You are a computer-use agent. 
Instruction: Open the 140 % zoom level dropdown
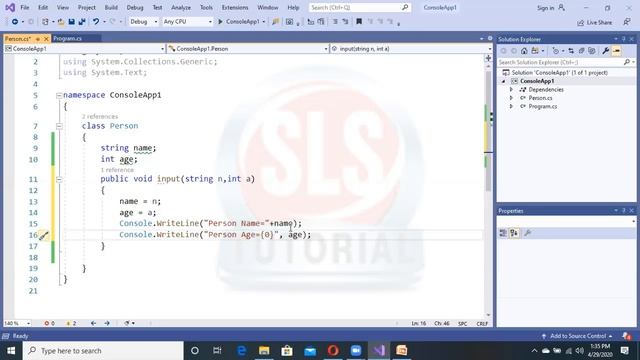[x=17, y=323]
